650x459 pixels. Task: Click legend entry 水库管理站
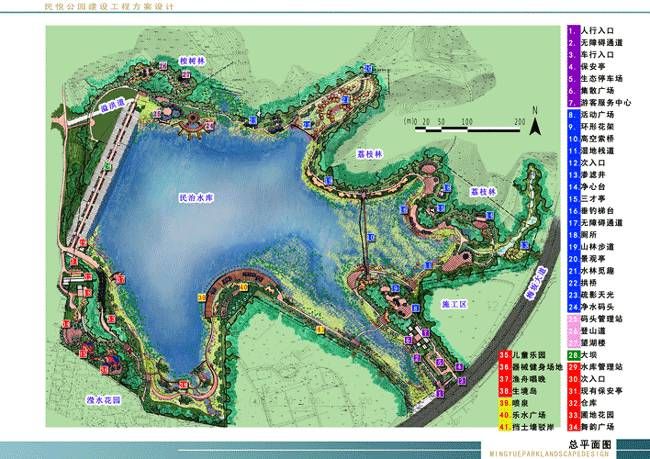(595, 367)
